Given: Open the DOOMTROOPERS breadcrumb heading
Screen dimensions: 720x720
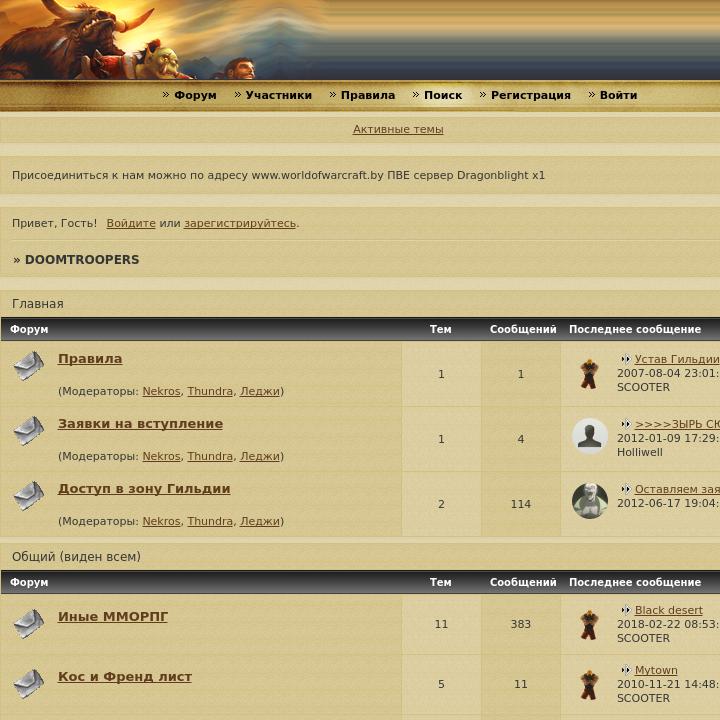Looking at the screenshot, I should coord(82,259).
